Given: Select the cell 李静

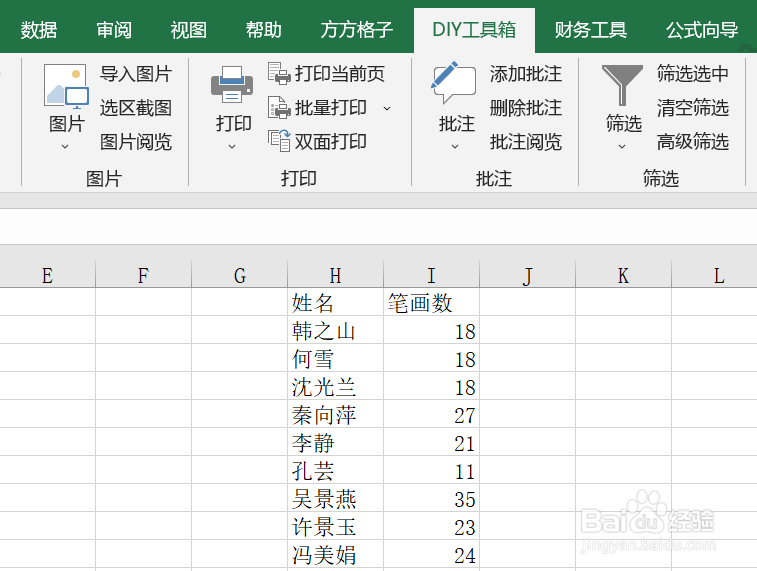Looking at the screenshot, I should point(336,442).
